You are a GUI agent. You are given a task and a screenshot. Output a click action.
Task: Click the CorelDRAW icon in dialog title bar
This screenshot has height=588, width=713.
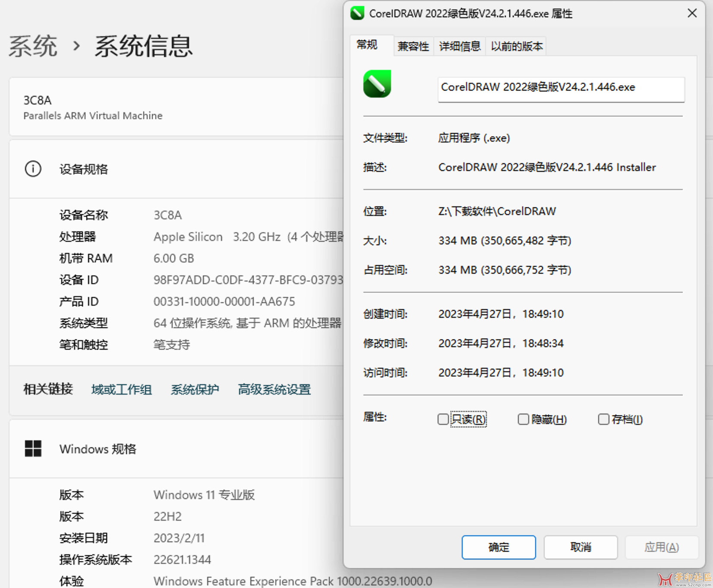(357, 13)
